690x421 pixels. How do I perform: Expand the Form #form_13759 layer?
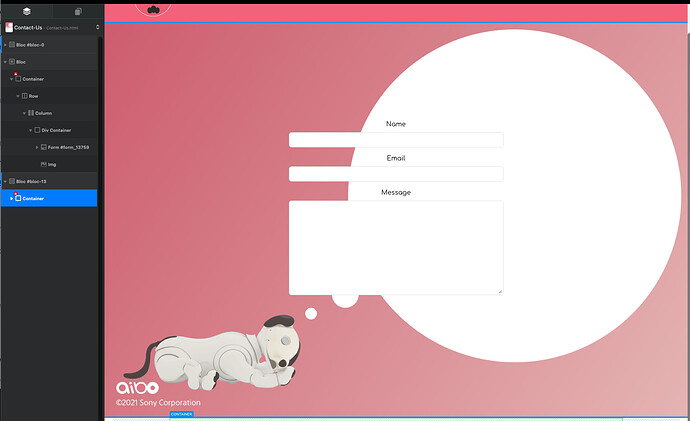37,147
